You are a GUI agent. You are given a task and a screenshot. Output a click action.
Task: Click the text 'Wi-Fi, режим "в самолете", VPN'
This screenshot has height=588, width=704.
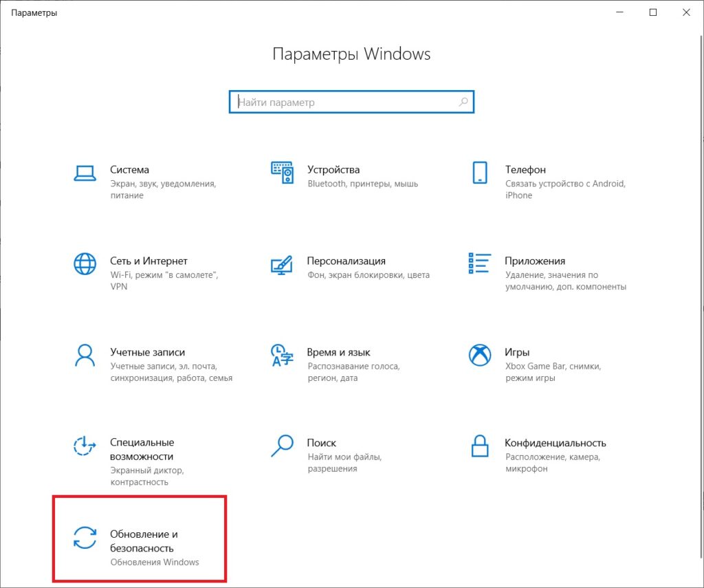pyautogui.click(x=164, y=281)
